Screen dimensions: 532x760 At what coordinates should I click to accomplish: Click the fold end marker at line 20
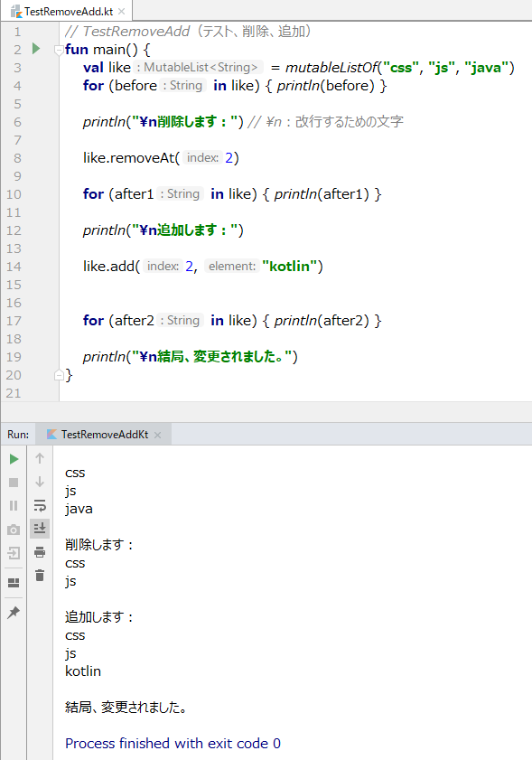tap(59, 375)
